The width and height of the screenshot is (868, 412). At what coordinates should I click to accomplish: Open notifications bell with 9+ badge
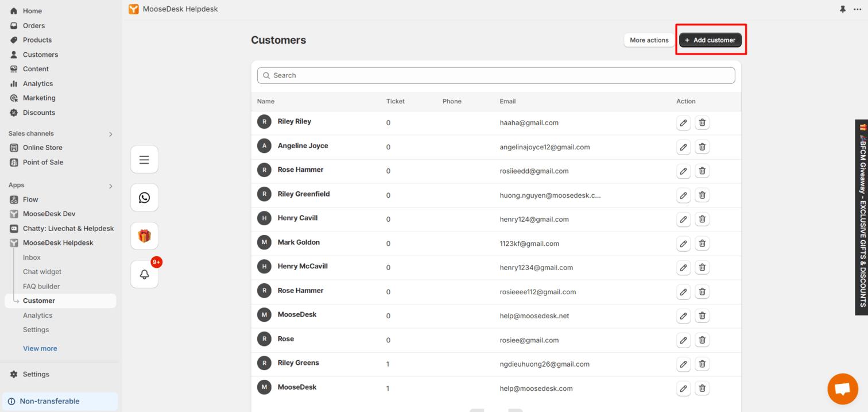[x=144, y=274]
